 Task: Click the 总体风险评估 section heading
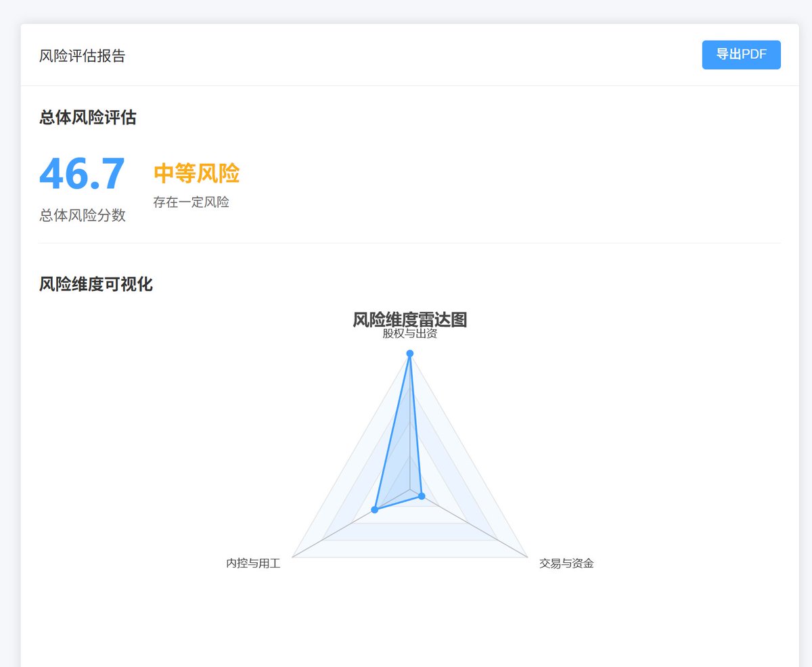(88, 118)
